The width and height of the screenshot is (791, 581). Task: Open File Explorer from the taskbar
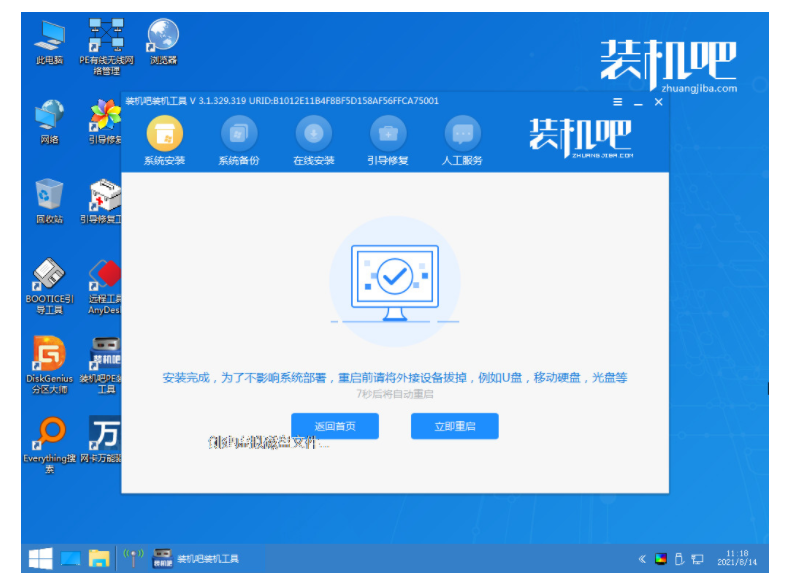(98, 557)
